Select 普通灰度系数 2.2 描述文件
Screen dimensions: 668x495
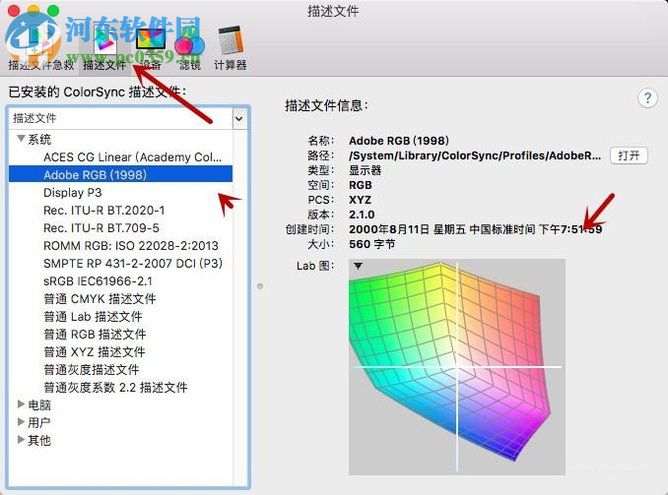pos(121,387)
